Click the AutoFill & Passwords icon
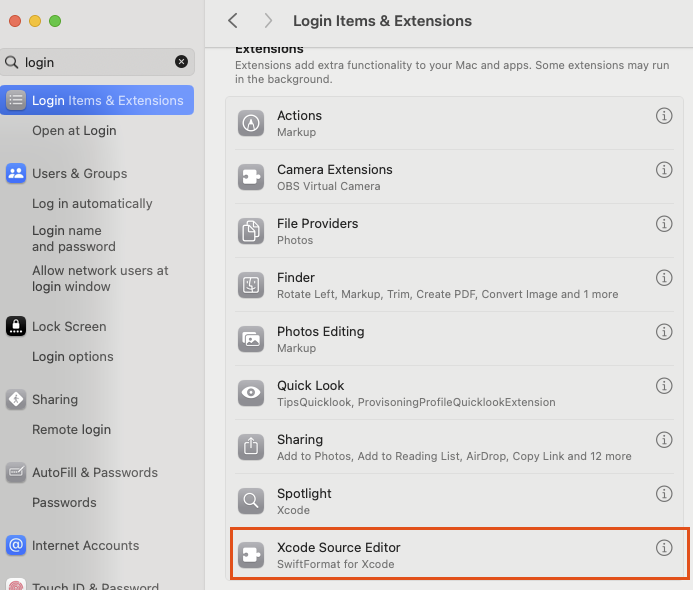The width and height of the screenshot is (693, 590). pos(16,472)
